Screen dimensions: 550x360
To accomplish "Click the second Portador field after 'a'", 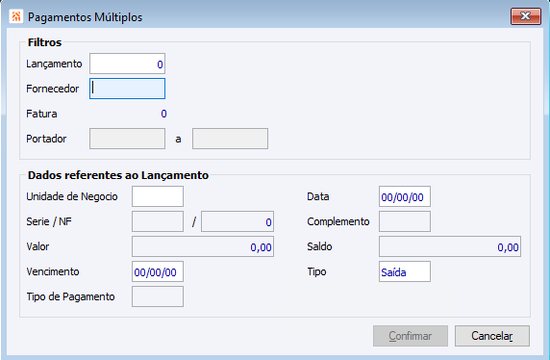I will 230,139.
